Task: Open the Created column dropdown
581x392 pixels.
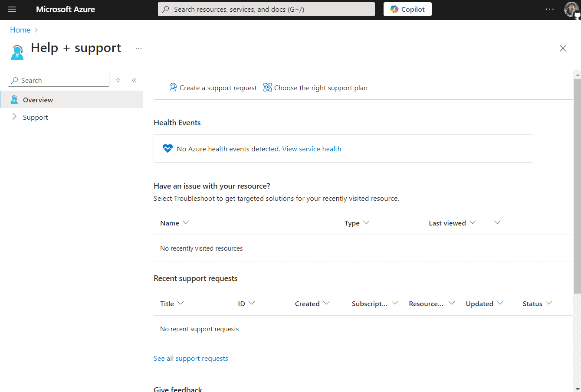Action: (326, 303)
